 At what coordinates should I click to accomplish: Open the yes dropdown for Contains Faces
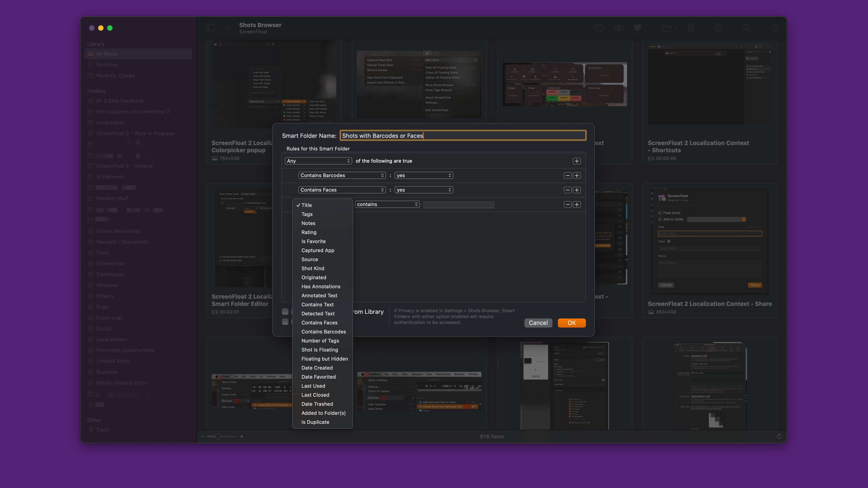click(x=424, y=190)
